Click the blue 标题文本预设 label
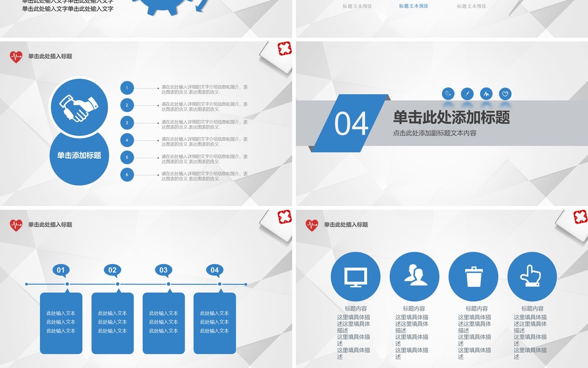The height and width of the screenshot is (368, 588). point(413,6)
